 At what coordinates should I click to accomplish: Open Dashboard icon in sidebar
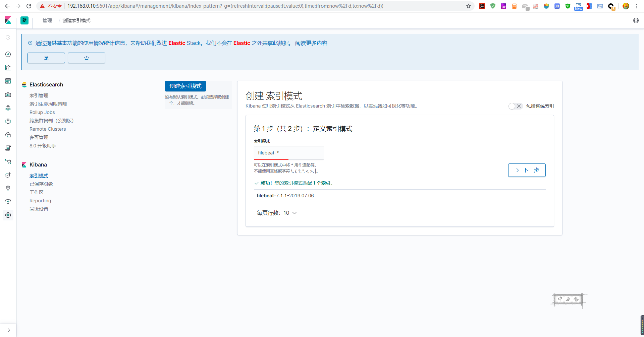point(8,81)
